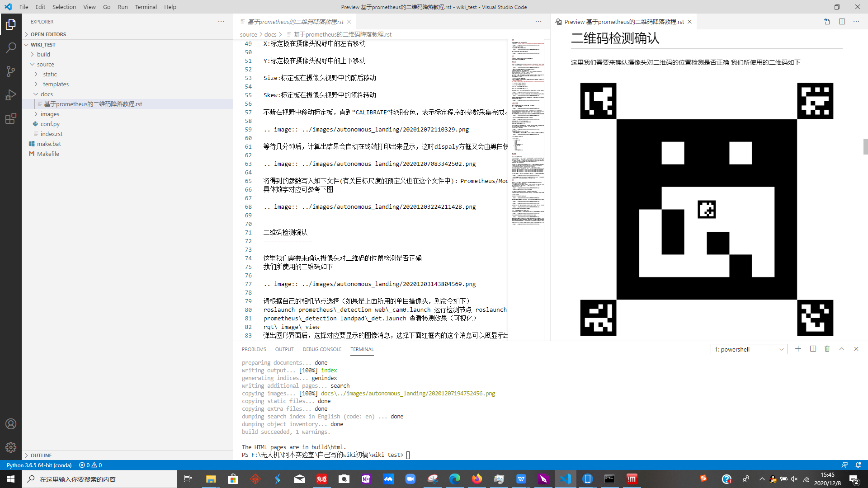
Task: Open Source Control view
Action: pyautogui.click(x=11, y=71)
